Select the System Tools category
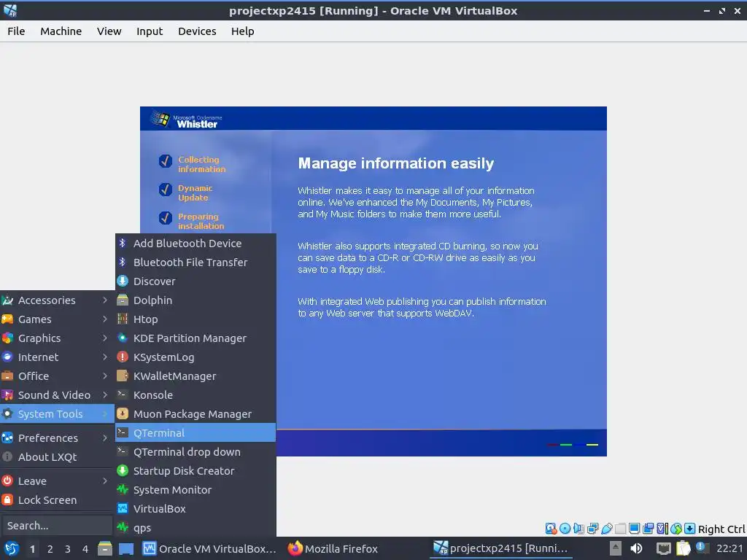Screen dimensions: 747x560 pyautogui.click(x=57, y=414)
